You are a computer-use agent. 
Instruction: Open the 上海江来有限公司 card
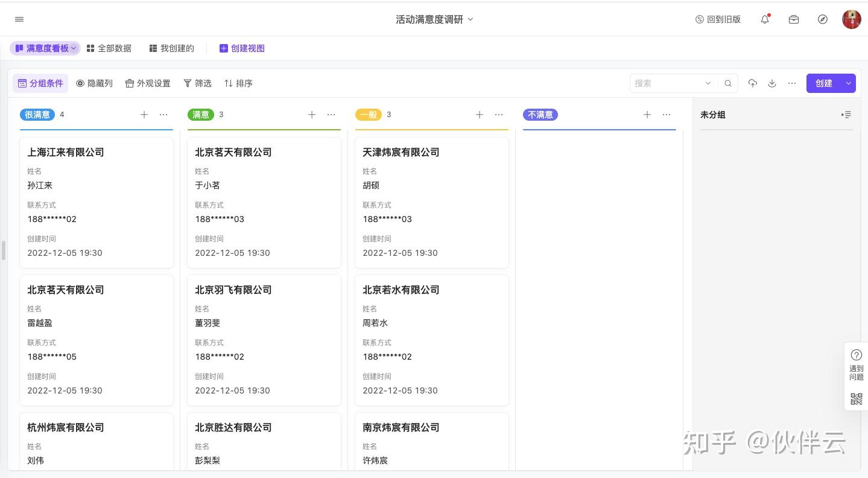(x=97, y=203)
